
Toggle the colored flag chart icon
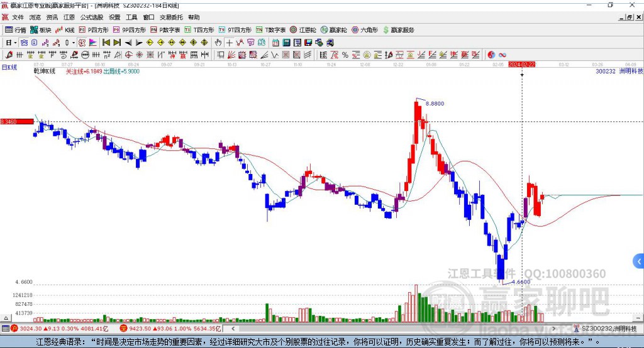93,43
